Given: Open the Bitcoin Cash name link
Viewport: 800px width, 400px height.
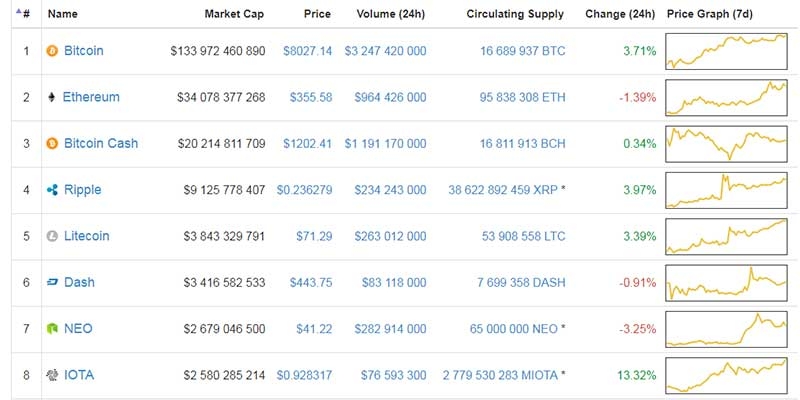Looking at the screenshot, I should tap(101, 143).
